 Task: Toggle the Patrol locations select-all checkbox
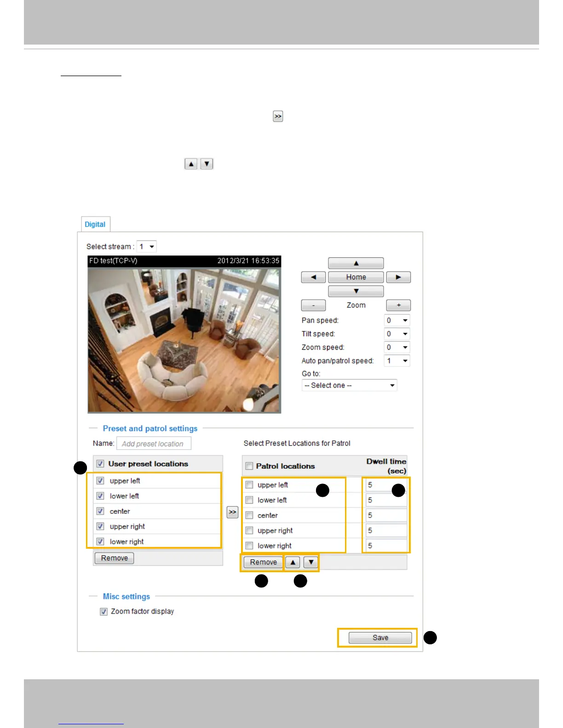click(x=249, y=466)
